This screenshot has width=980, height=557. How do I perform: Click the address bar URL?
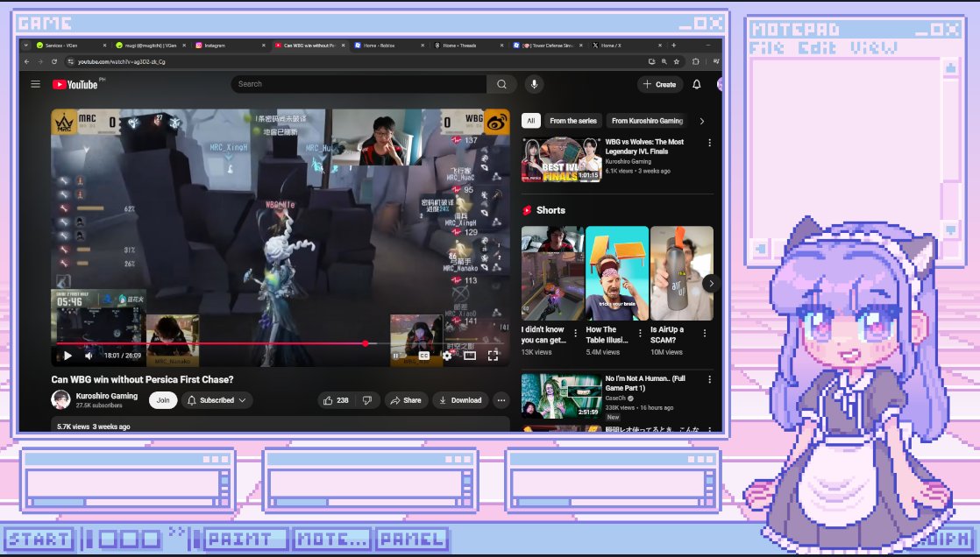point(121,62)
